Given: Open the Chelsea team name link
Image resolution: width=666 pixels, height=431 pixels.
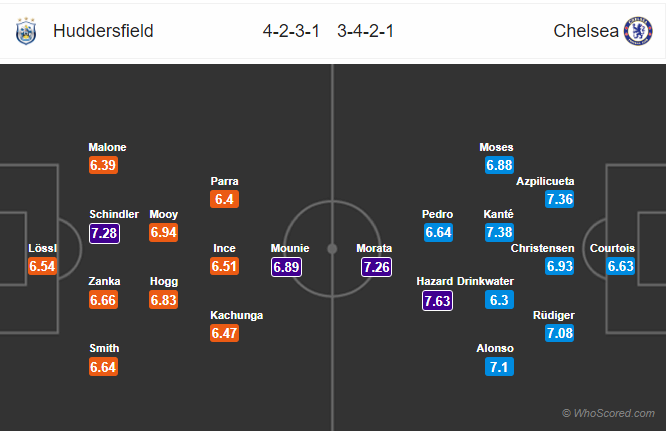Looking at the screenshot, I should (x=586, y=31).
